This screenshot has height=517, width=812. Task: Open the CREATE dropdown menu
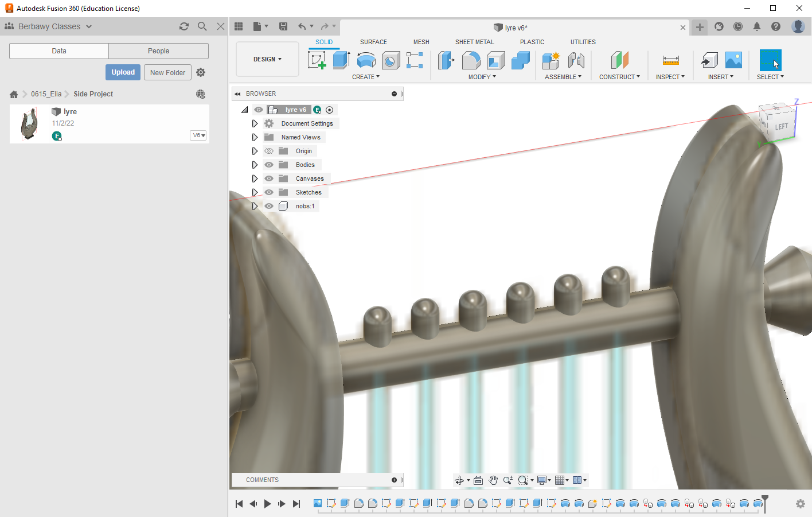pyautogui.click(x=366, y=77)
